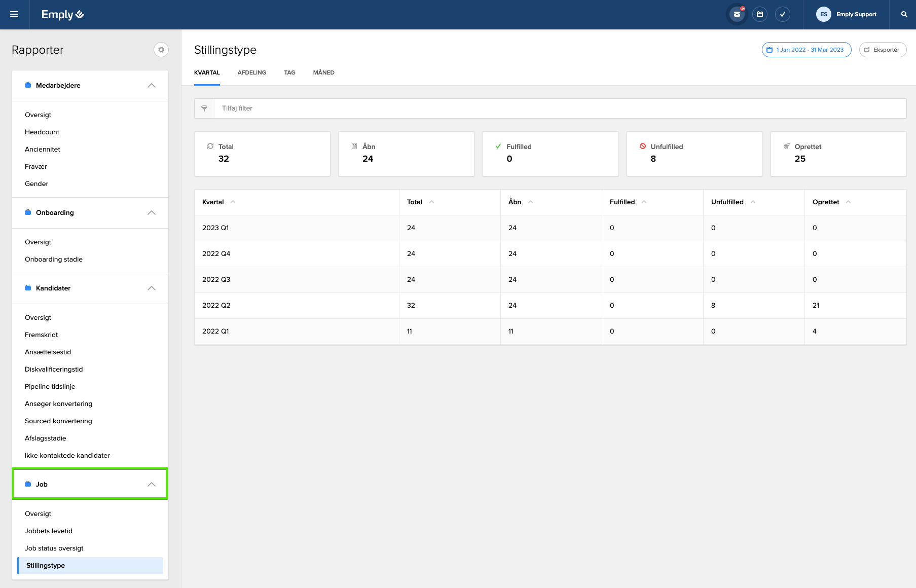Image resolution: width=916 pixels, height=588 pixels.
Task: Open Job status oversigt report
Action: 54,548
